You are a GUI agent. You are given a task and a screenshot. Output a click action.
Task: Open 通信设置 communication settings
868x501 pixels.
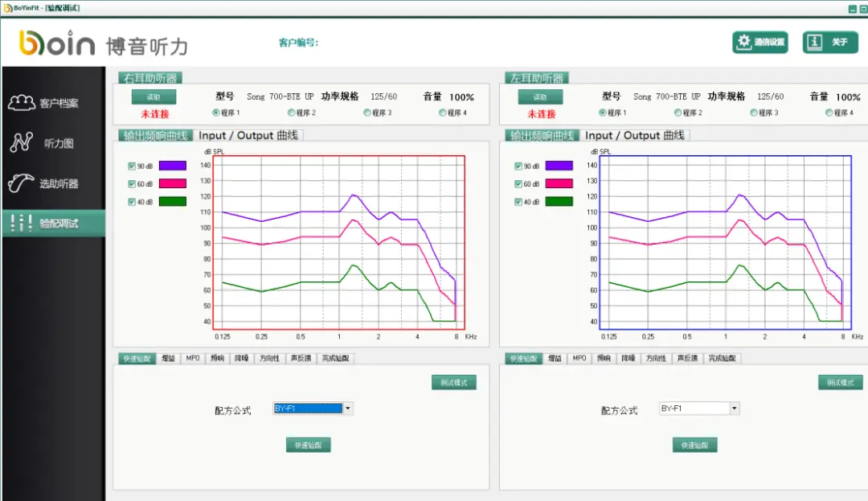pos(759,43)
